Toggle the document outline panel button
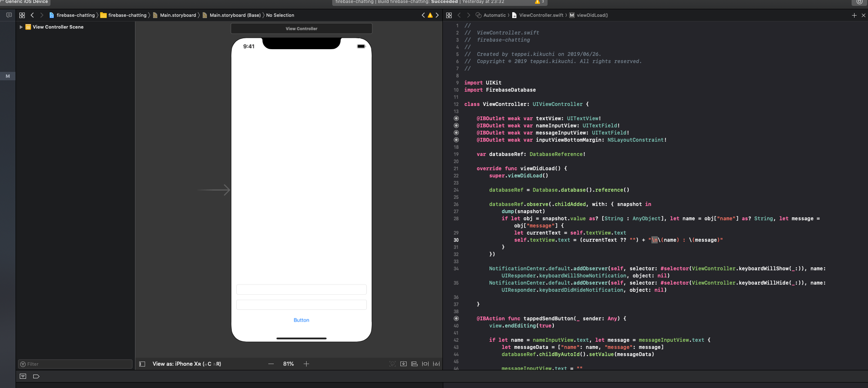This screenshot has width=868, height=388. coord(142,364)
